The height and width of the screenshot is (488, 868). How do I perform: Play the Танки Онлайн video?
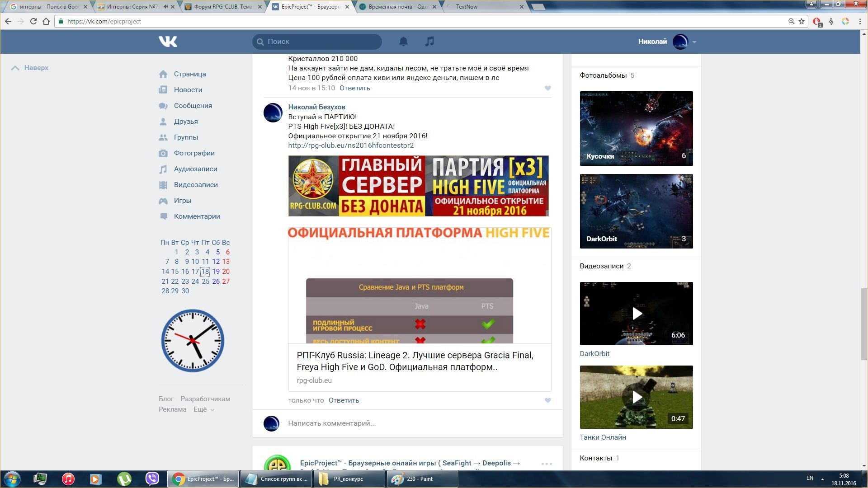[x=636, y=397]
